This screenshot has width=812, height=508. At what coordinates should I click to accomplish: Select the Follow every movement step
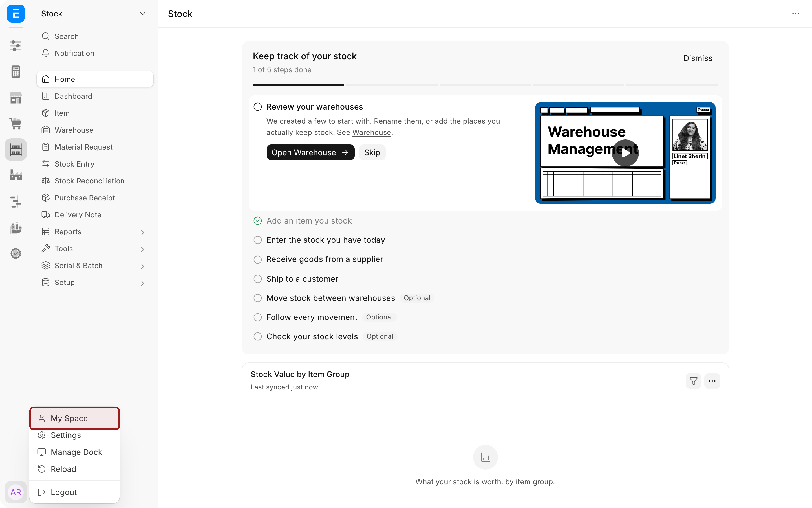pos(312,317)
